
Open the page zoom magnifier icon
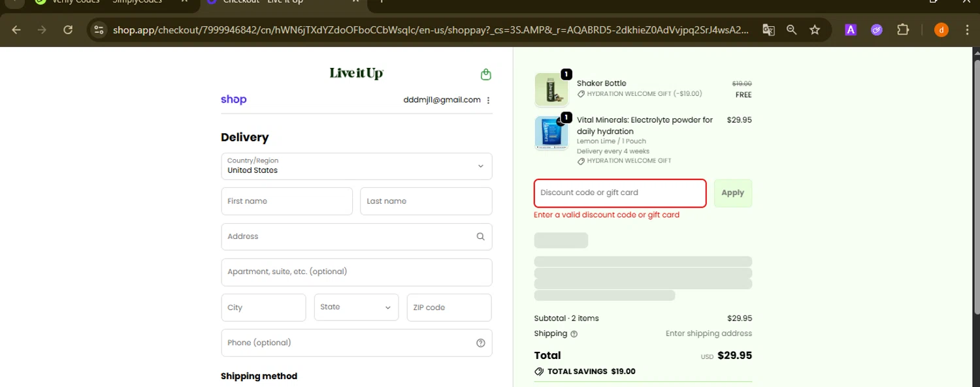(791, 29)
